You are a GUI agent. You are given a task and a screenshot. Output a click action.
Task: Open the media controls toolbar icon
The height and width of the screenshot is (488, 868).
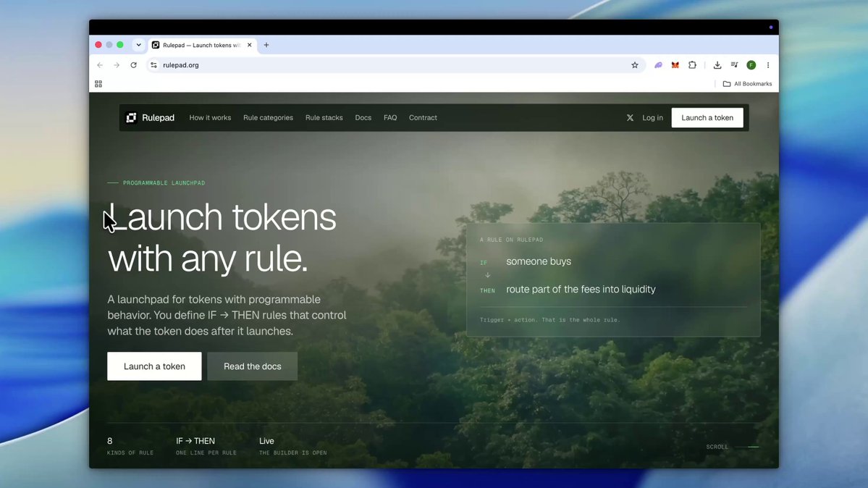[x=734, y=65]
